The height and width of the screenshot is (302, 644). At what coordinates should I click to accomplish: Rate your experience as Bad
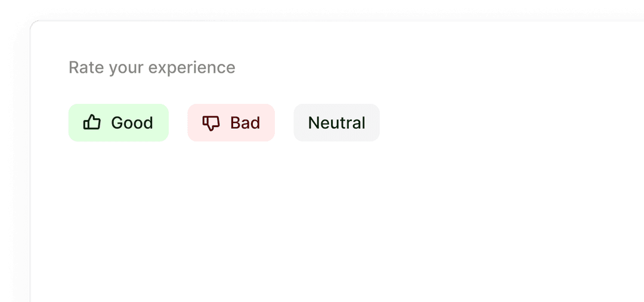[x=231, y=123]
